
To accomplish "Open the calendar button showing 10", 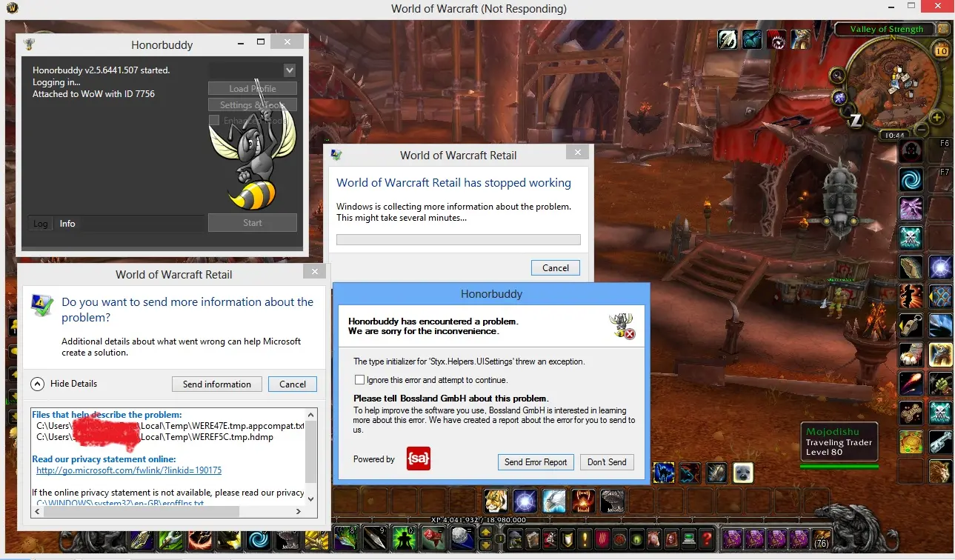I will click(942, 50).
